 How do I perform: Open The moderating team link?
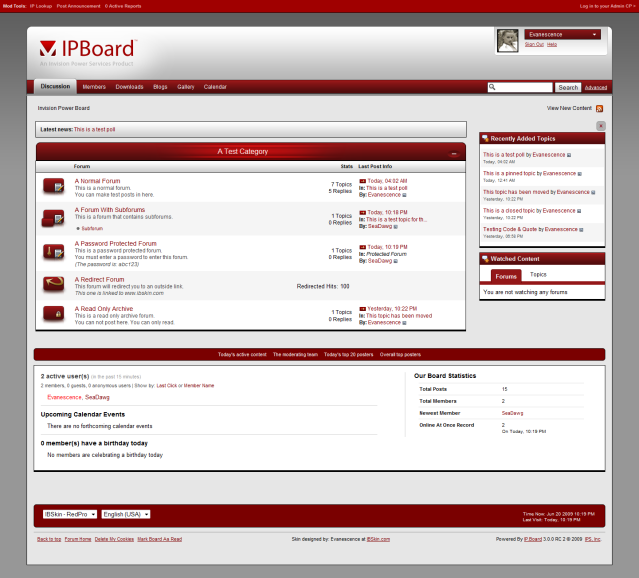(x=295, y=354)
